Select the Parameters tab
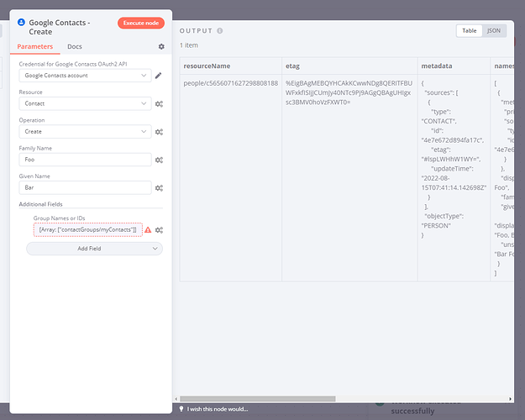 click(x=36, y=47)
